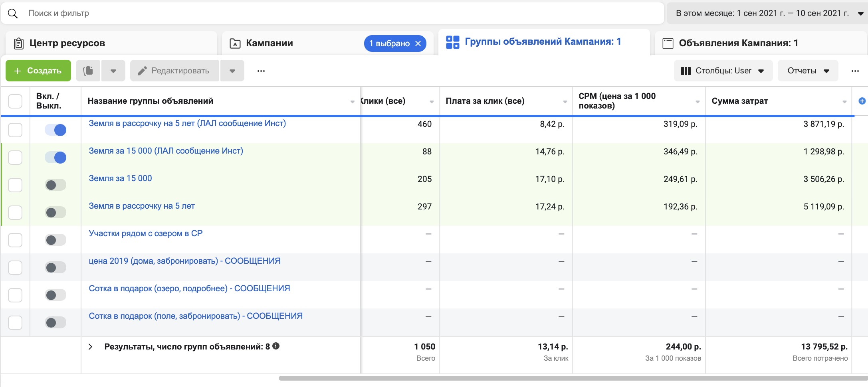
Task: Open the three-dots menu beside Редактировать
Action: point(261,71)
